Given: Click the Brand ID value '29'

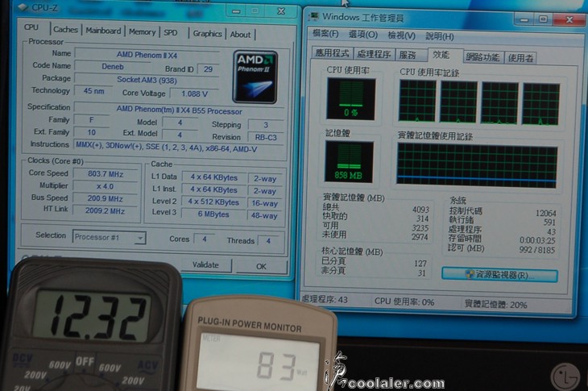Looking at the screenshot, I should (208, 69).
